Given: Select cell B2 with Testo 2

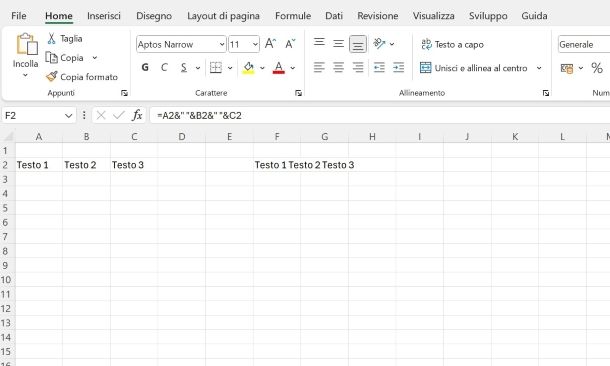Looking at the screenshot, I should point(86,165).
